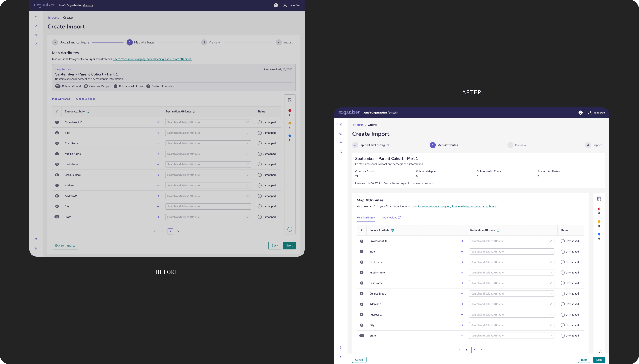Click blue info indicator in AFTER side panel
The image size is (639, 364).
[x=599, y=234]
